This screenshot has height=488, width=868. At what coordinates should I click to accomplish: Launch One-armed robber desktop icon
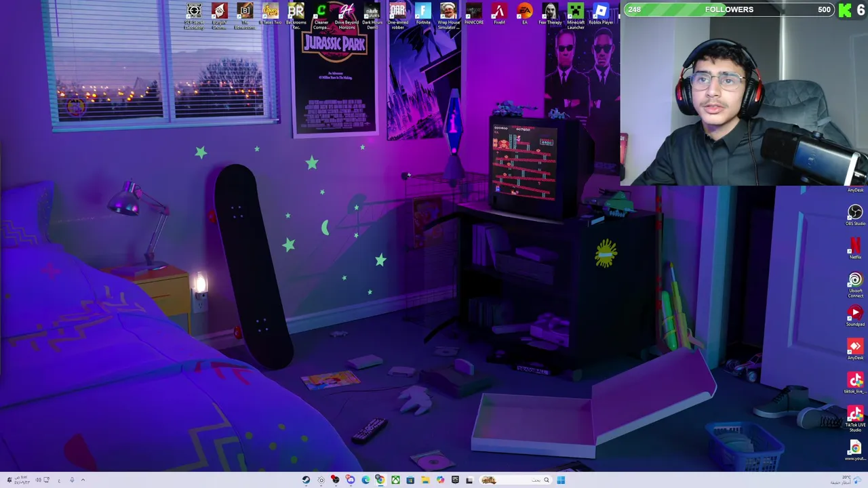pyautogui.click(x=397, y=16)
